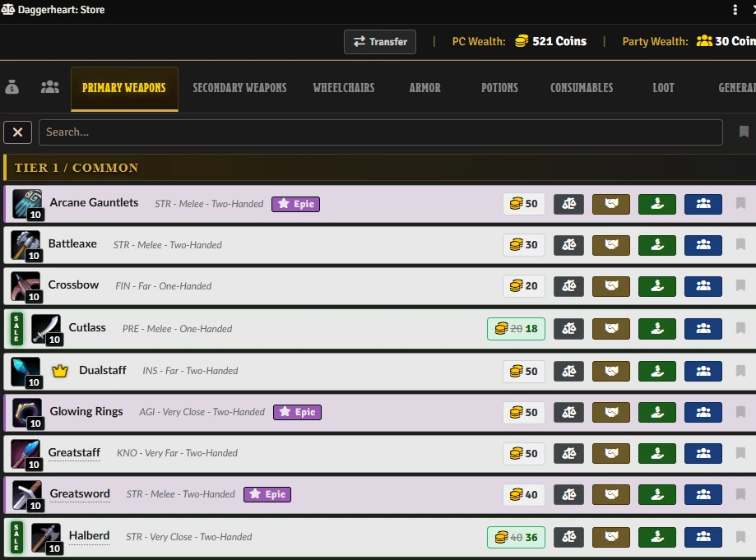Click the Arcane Gauntlets item thumbnail

pos(27,204)
